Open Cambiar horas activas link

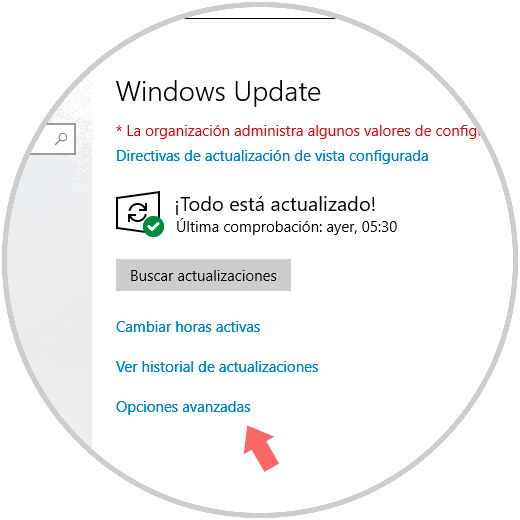188,327
